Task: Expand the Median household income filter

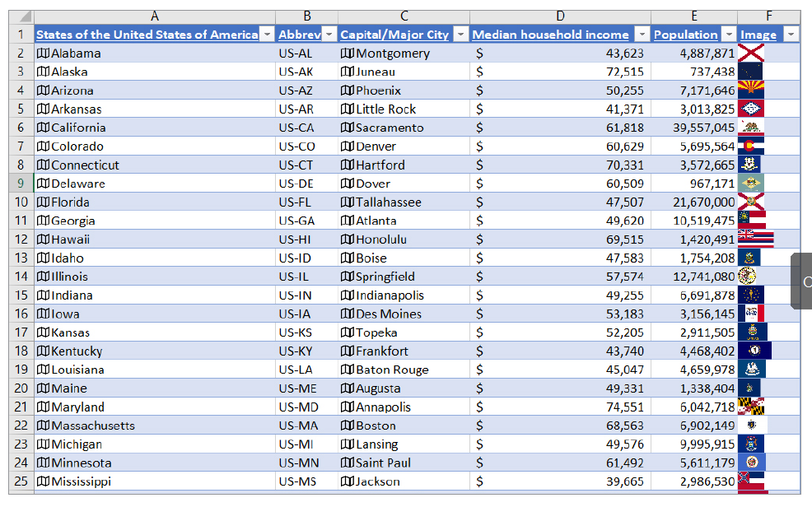Action: (642, 35)
